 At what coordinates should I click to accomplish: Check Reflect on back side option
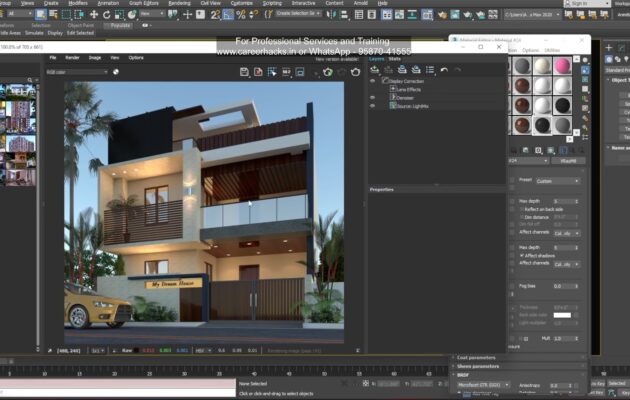point(522,208)
